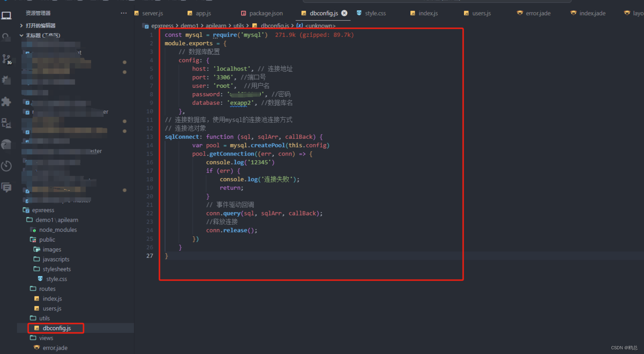Switch to the app.js tab

[199, 13]
